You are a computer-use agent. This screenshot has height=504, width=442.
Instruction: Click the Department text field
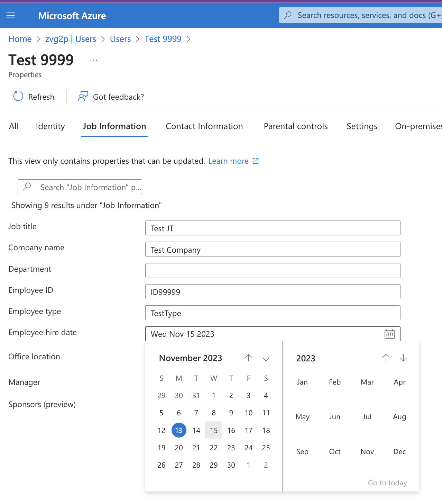[x=273, y=271]
